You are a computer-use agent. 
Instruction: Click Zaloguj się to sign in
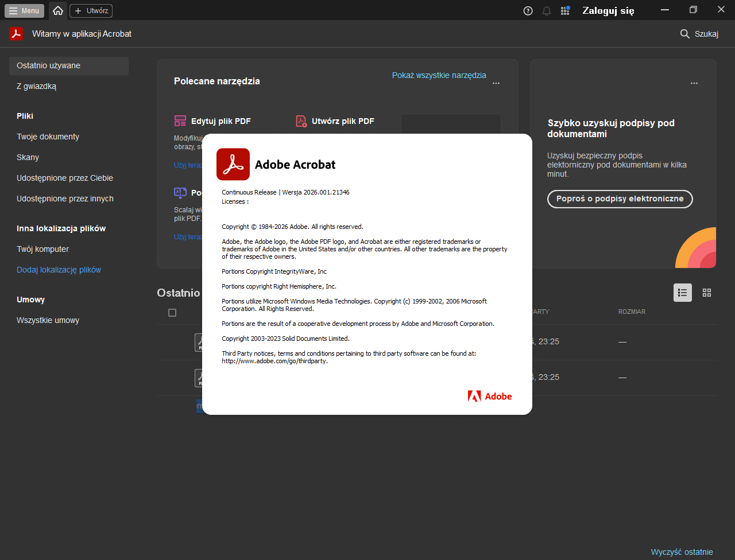[x=608, y=10]
